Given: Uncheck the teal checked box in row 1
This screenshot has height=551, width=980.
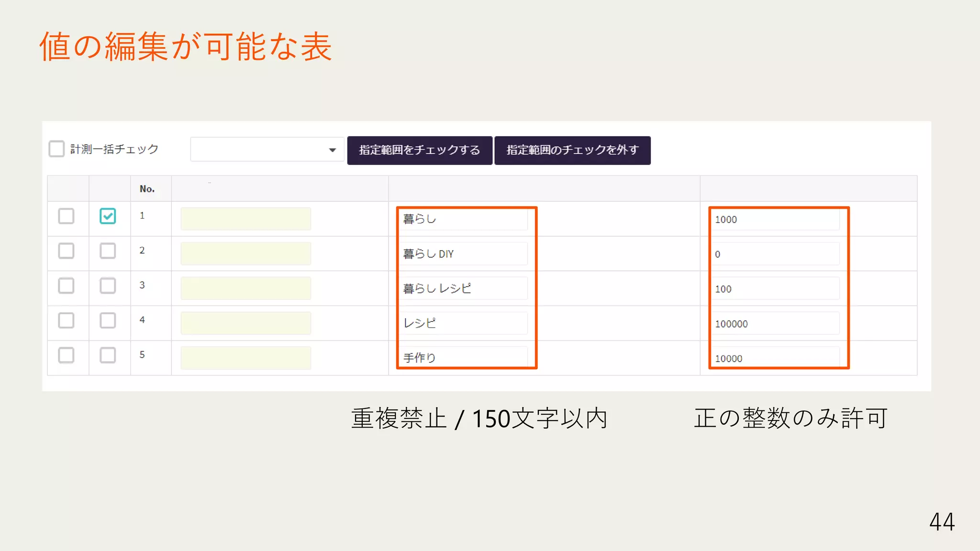Looking at the screenshot, I should click(108, 216).
